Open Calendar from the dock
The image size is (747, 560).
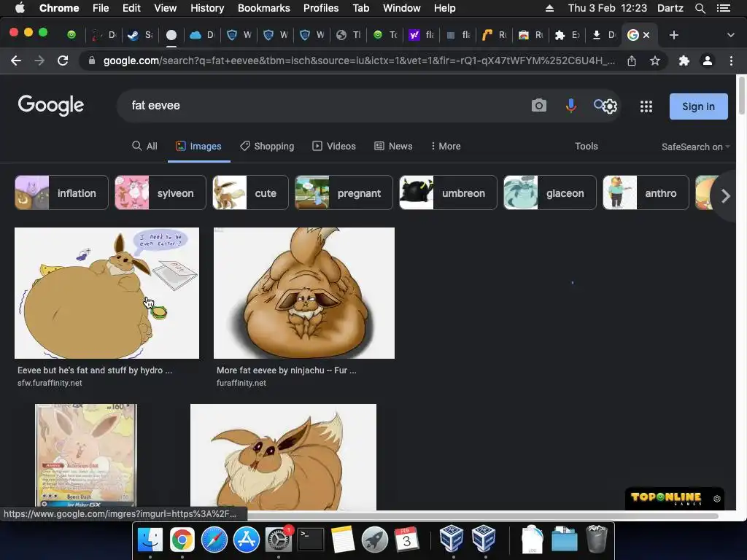pyautogui.click(x=406, y=540)
